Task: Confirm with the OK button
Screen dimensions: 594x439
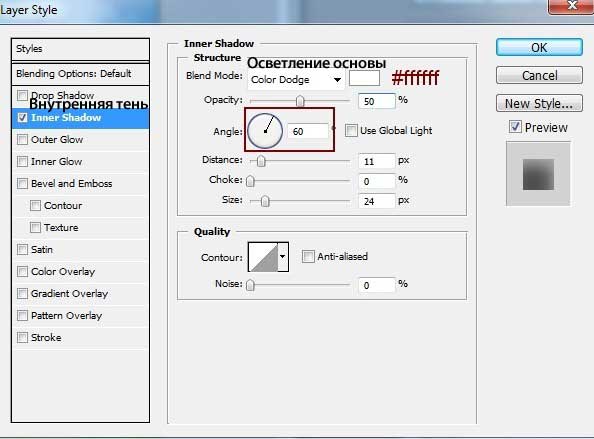Action: click(x=539, y=47)
